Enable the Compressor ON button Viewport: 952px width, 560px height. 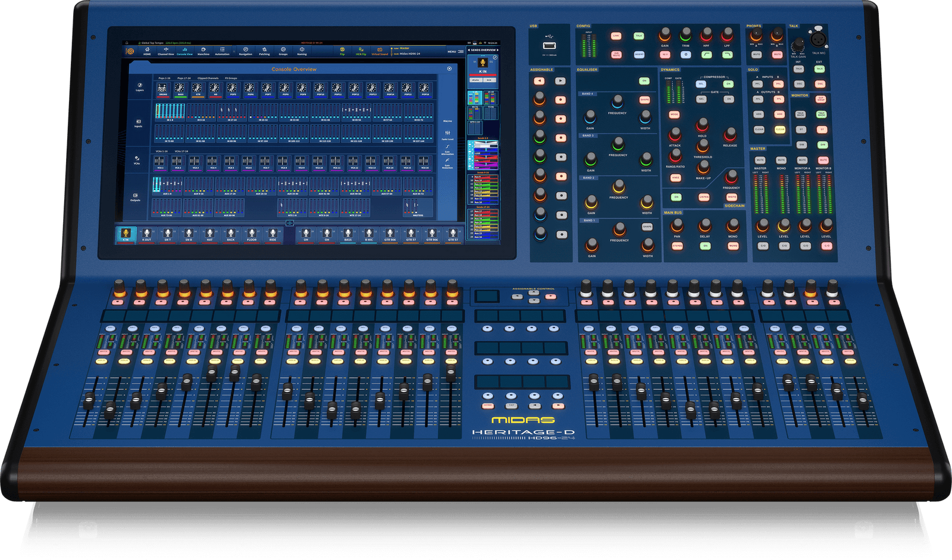tap(728, 84)
